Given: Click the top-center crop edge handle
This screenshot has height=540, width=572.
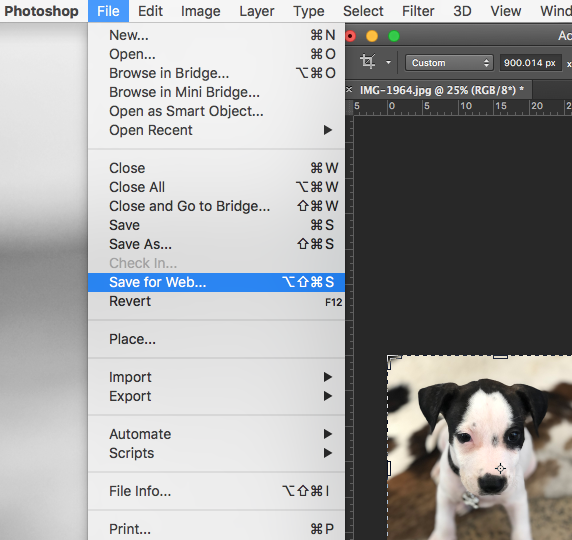Looking at the screenshot, I should coord(500,356).
